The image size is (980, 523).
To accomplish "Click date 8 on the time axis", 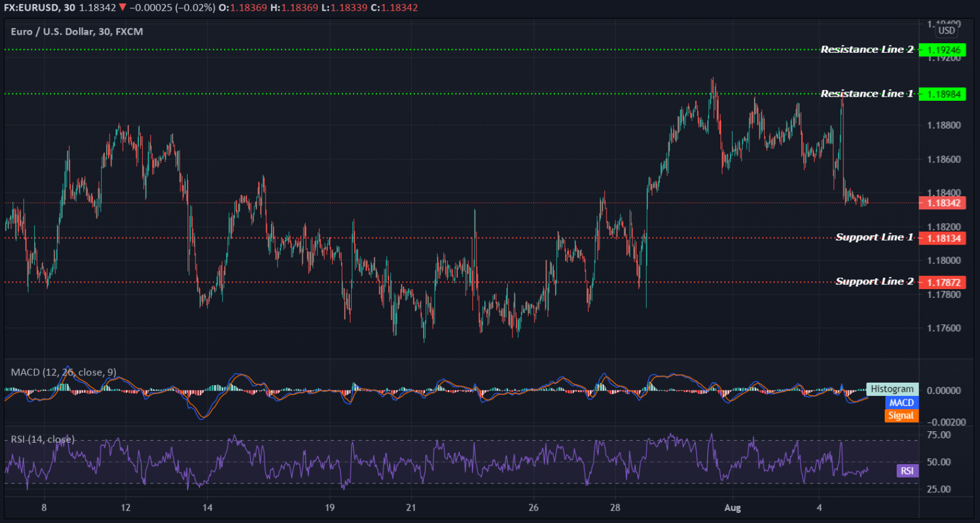I will [x=44, y=507].
